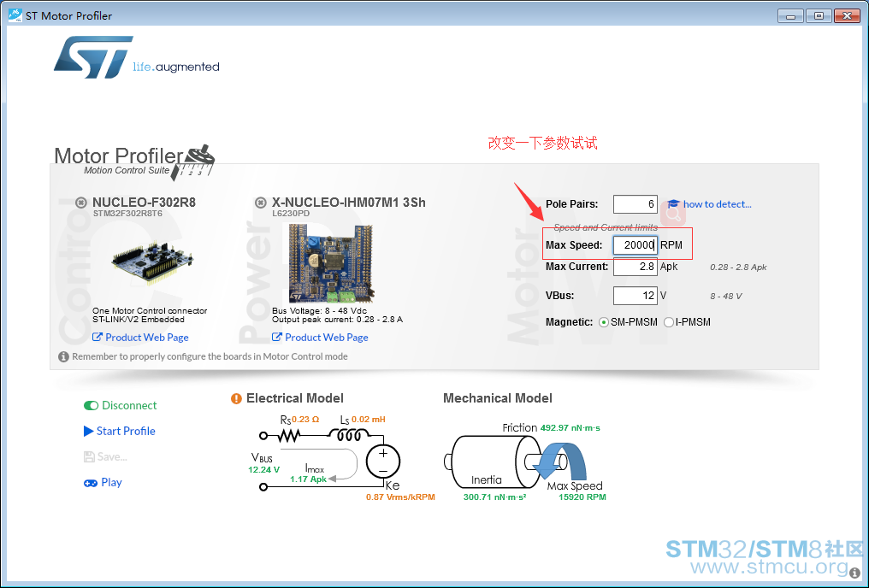Click the graduation cap icon beside how to detect
This screenshot has width=869, height=588.
pyautogui.click(x=673, y=203)
